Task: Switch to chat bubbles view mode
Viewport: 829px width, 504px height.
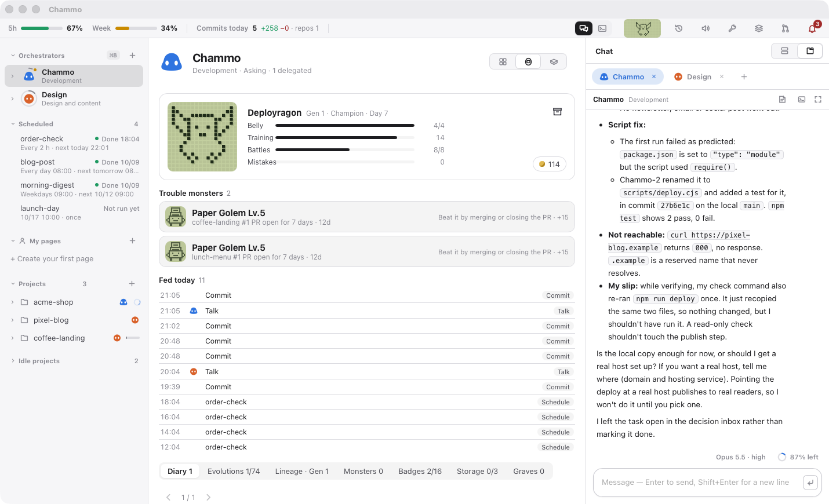Action: [x=584, y=28]
